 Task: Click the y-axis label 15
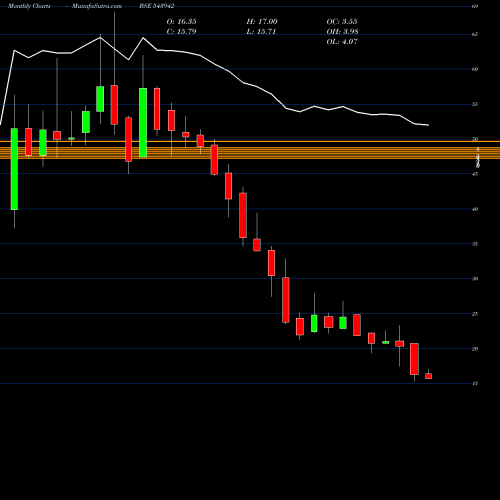[x=475, y=383]
